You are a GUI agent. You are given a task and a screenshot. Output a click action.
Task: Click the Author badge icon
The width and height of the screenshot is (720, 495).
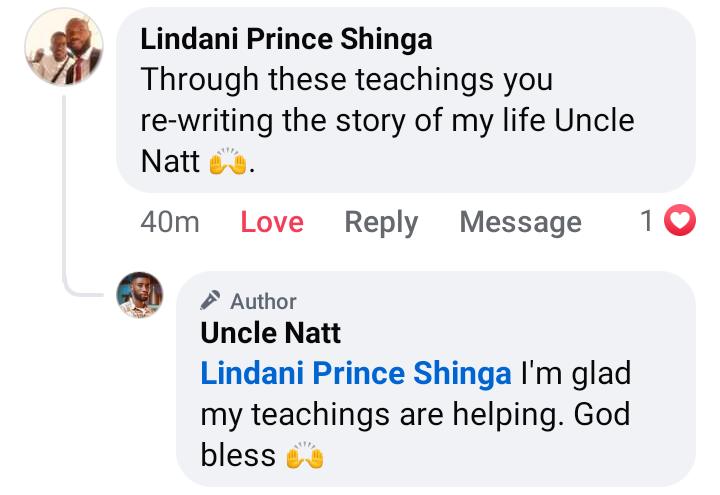click(210, 301)
